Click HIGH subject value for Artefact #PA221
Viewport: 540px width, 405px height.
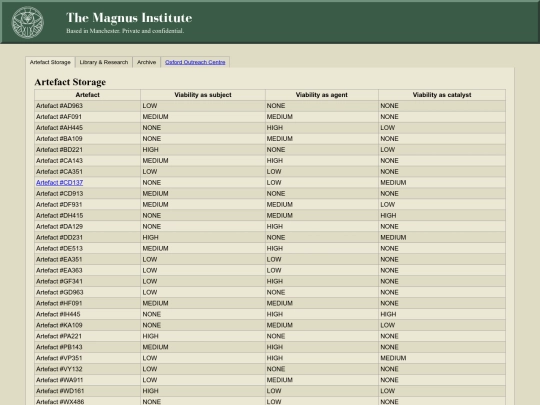click(150, 336)
